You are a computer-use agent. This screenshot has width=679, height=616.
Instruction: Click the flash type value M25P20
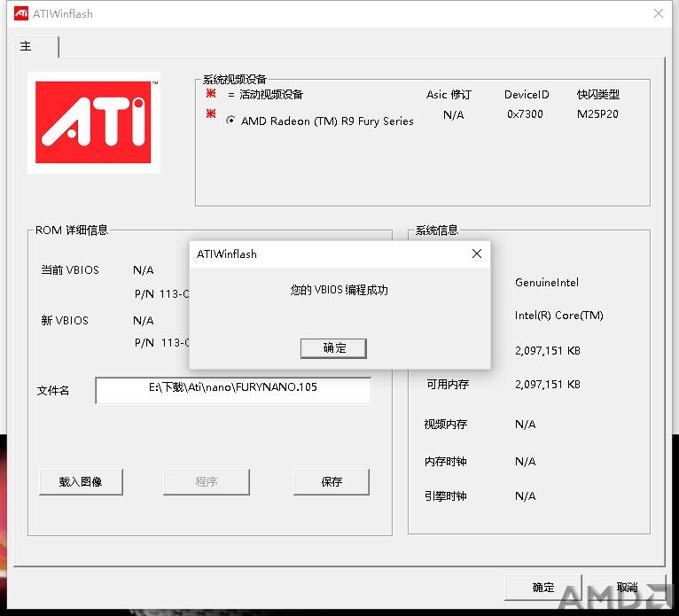(x=597, y=113)
